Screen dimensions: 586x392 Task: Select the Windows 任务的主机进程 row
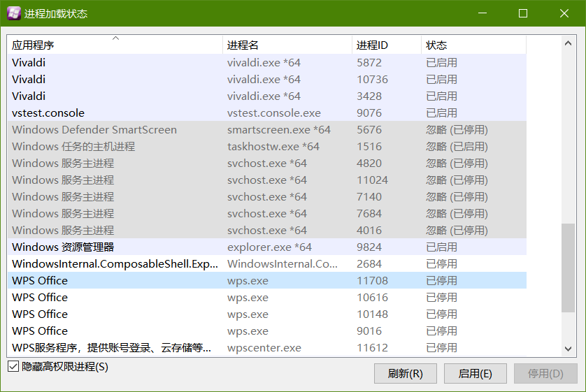(x=267, y=147)
